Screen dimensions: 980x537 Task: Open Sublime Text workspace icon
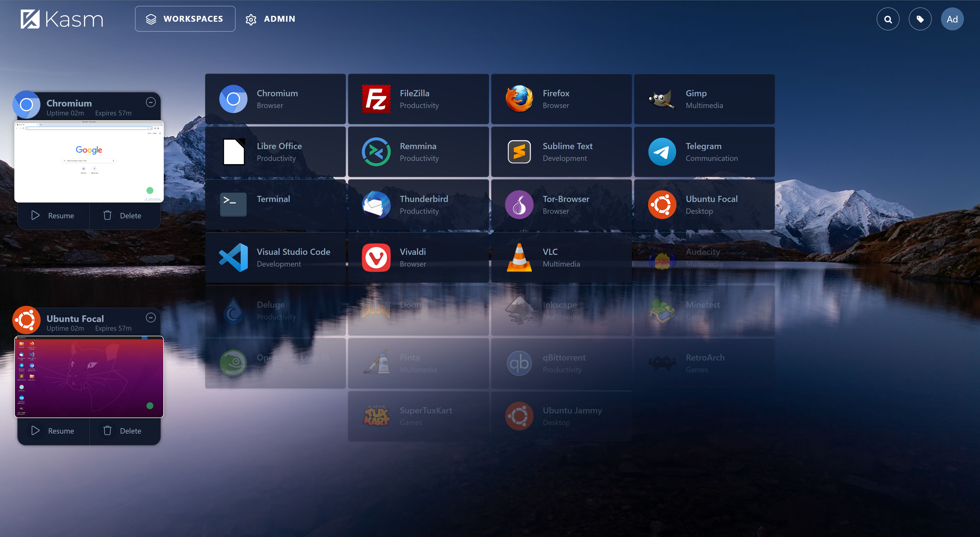pyautogui.click(x=519, y=152)
